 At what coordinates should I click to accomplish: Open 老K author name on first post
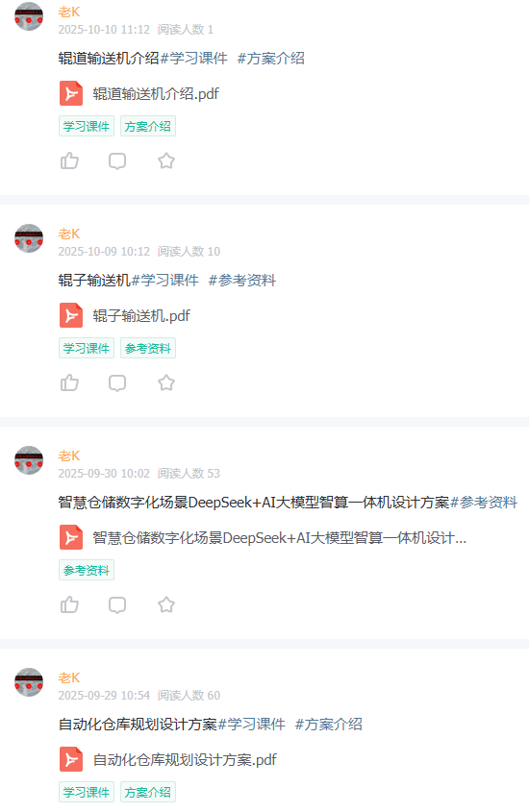[x=69, y=12]
